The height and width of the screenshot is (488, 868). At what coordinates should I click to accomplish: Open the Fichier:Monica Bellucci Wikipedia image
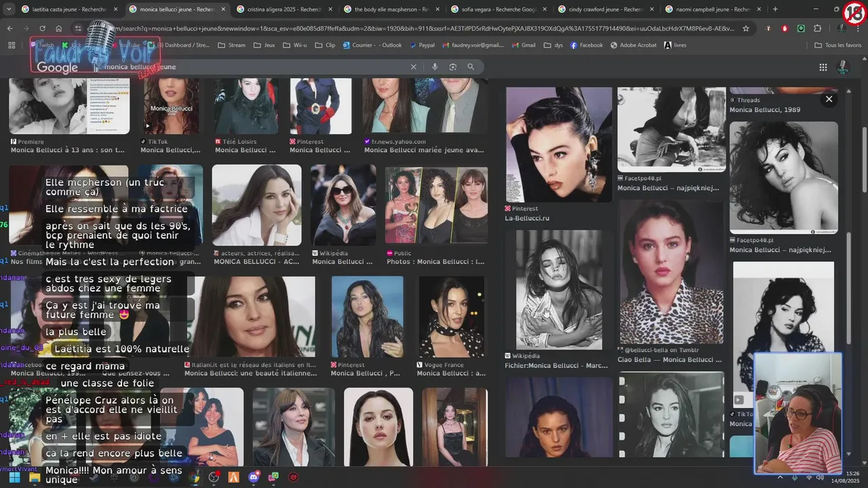click(x=559, y=289)
